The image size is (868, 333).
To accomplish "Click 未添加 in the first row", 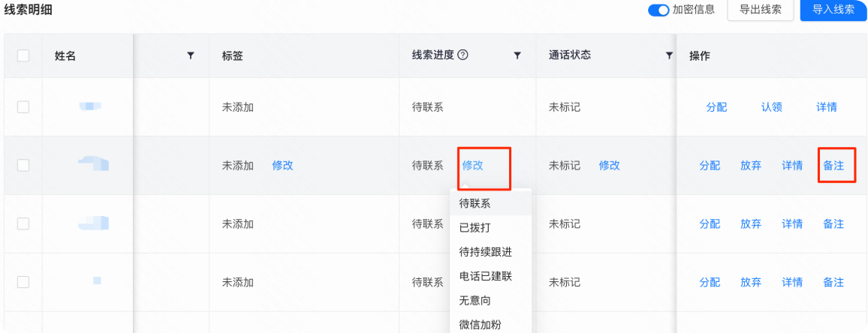I will tap(238, 106).
